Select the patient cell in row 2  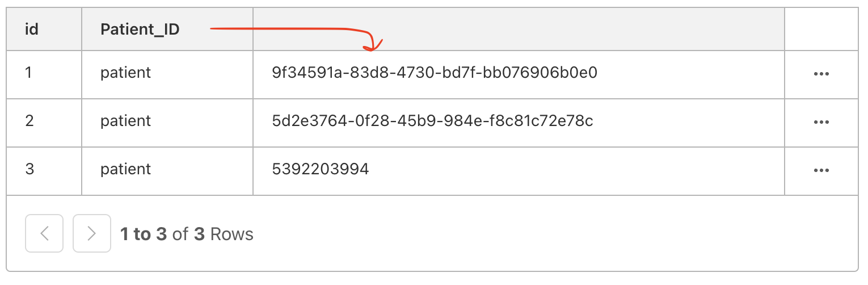[x=167, y=123]
